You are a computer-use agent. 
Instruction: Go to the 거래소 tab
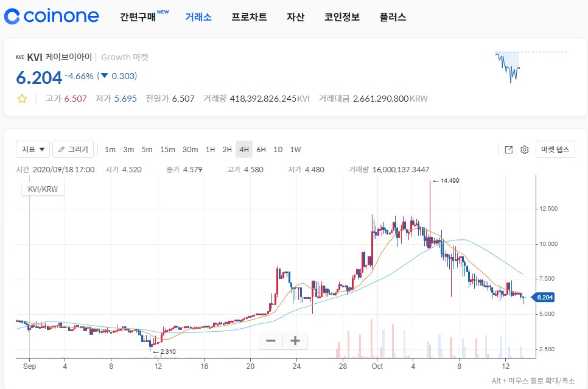[198, 17]
